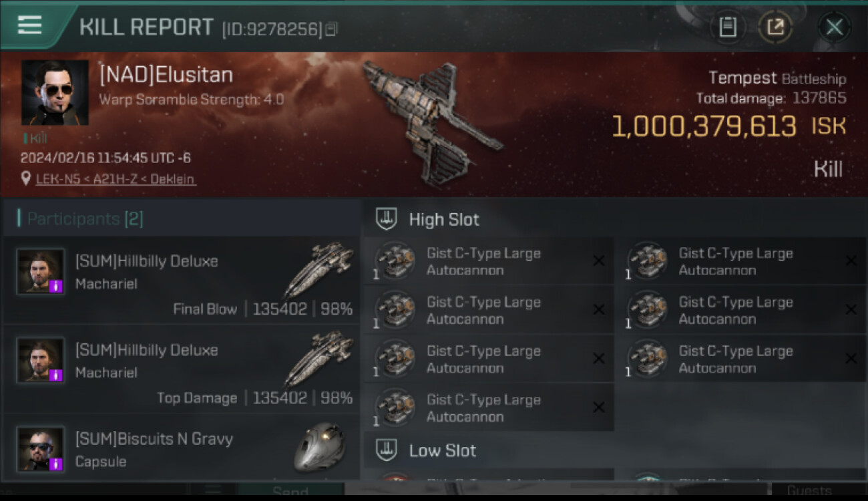868x501 pixels.
Task: Copy the kill report ID
Action: (333, 29)
